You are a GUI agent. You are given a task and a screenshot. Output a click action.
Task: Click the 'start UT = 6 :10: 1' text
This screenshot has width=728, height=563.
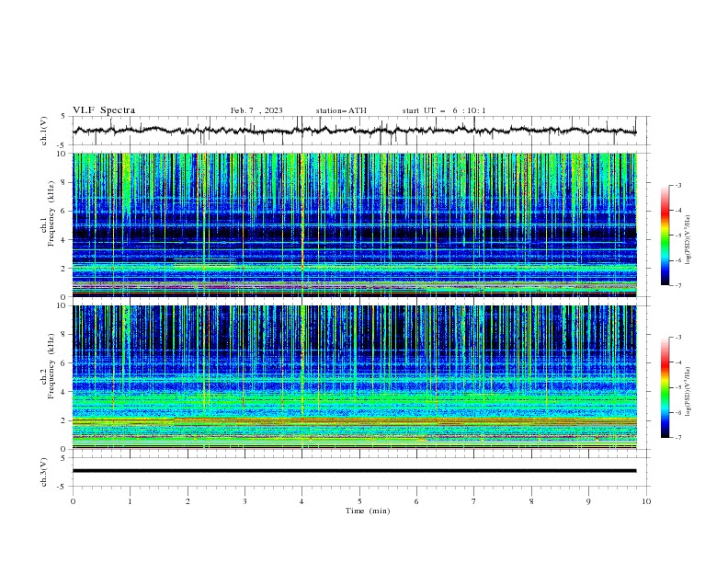pos(443,110)
